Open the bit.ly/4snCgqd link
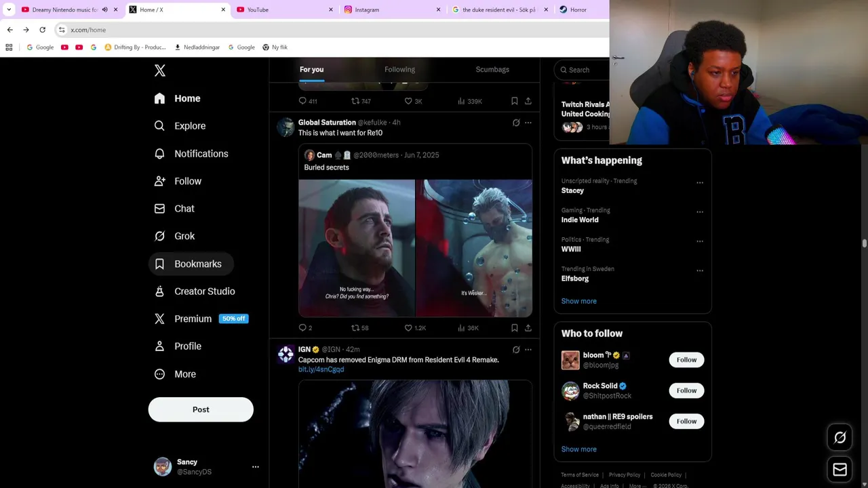Viewport: 868px width, 488px height. [321, 369]
